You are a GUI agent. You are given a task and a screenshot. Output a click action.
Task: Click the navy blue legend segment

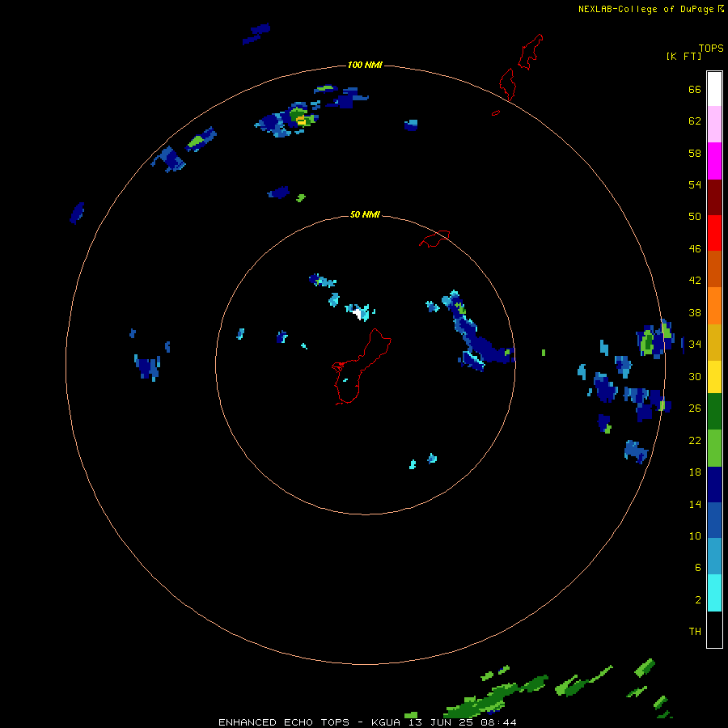click(714, 485)
